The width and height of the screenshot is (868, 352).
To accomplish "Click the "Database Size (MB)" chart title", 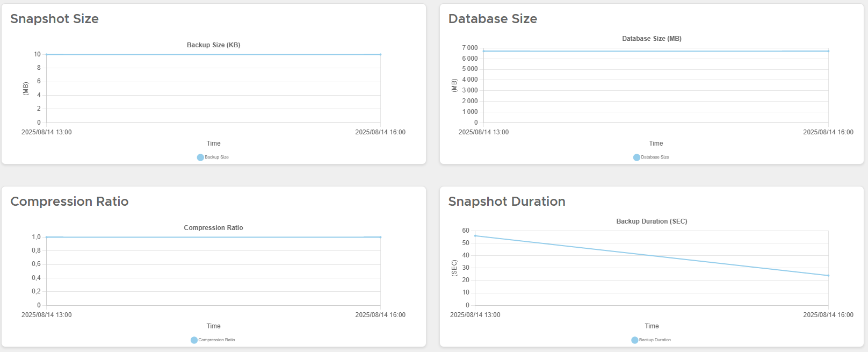I will point(652,39).
